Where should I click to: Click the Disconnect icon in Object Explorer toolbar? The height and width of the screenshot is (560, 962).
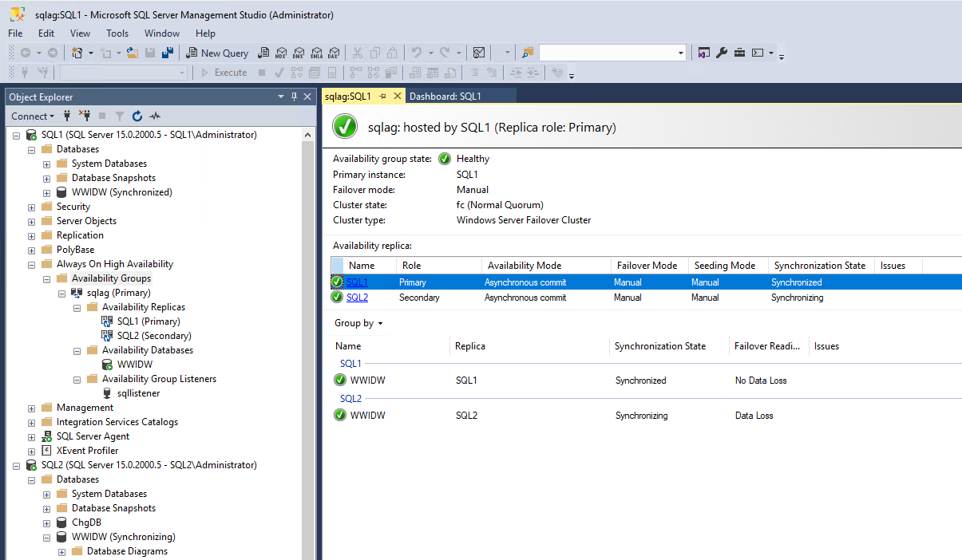click(x=85, y=116)
